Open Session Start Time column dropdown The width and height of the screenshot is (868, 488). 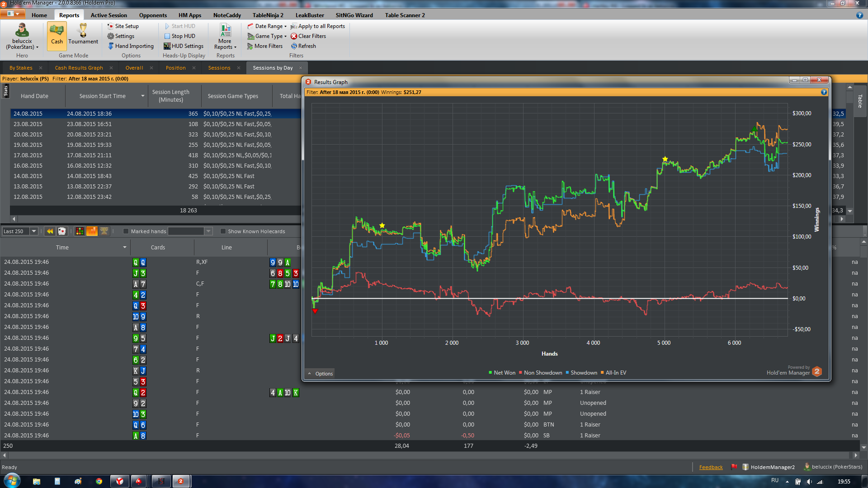click(143, 96)
